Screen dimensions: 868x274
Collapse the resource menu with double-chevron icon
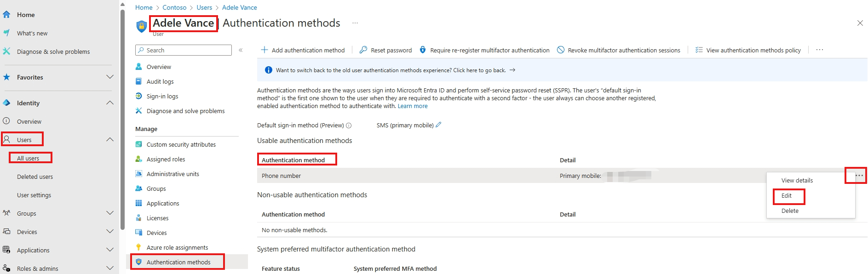pos(241,50)
